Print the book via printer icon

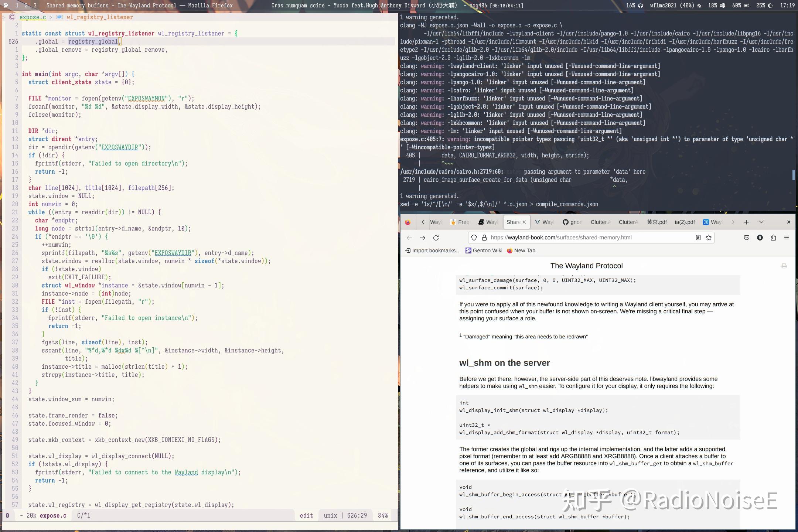point(784,266)
